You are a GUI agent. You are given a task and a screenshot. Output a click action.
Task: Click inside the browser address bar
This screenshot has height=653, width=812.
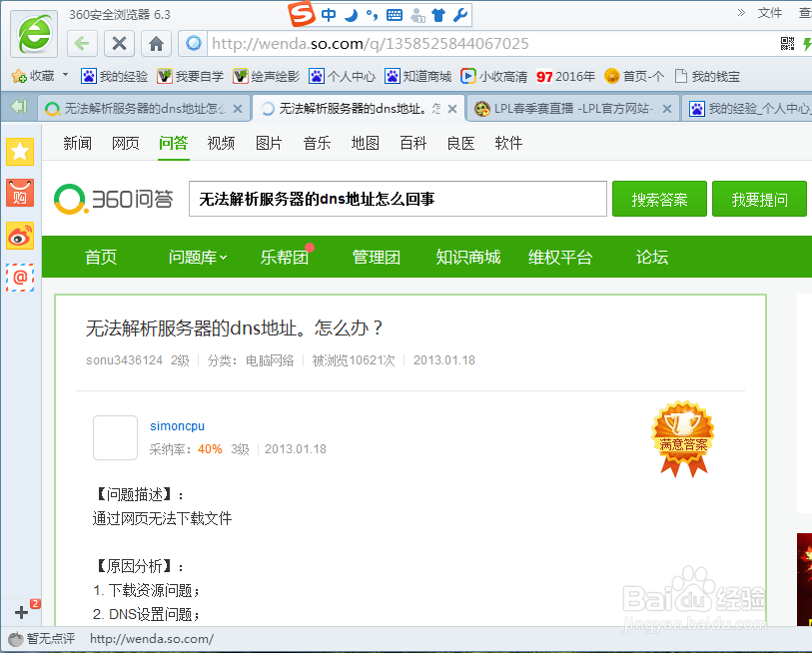coord(400,43)
